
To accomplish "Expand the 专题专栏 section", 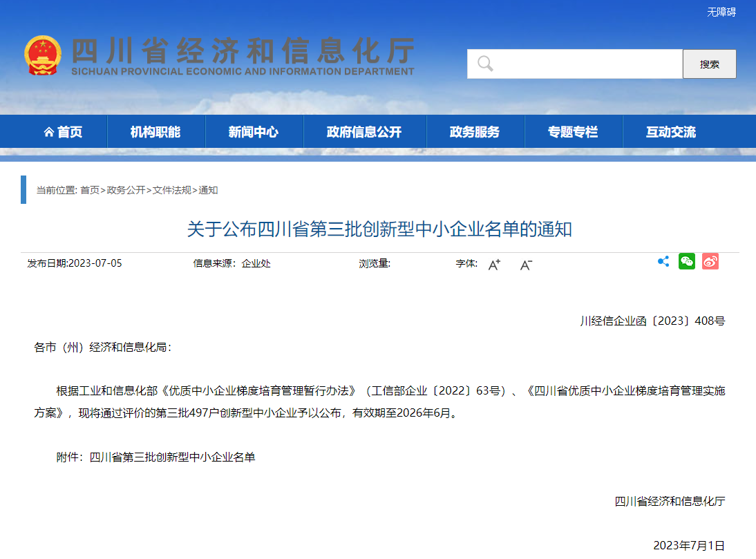I will [x=574, y=131].
